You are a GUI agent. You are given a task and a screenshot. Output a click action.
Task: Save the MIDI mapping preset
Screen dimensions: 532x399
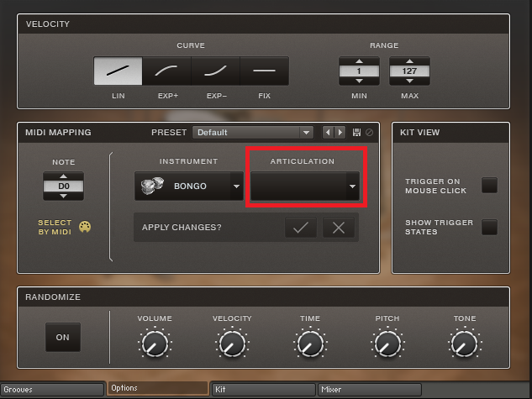356,132
